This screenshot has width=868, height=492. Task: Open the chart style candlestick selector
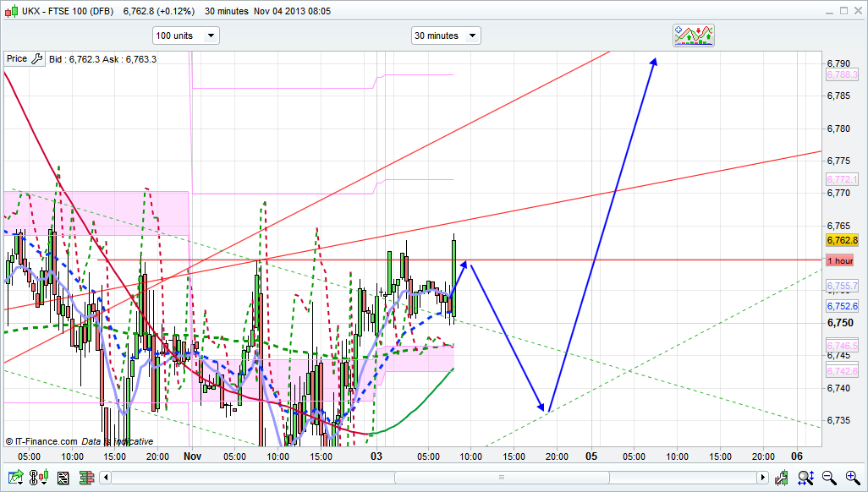pyautogui.click(x=39, y=478)
